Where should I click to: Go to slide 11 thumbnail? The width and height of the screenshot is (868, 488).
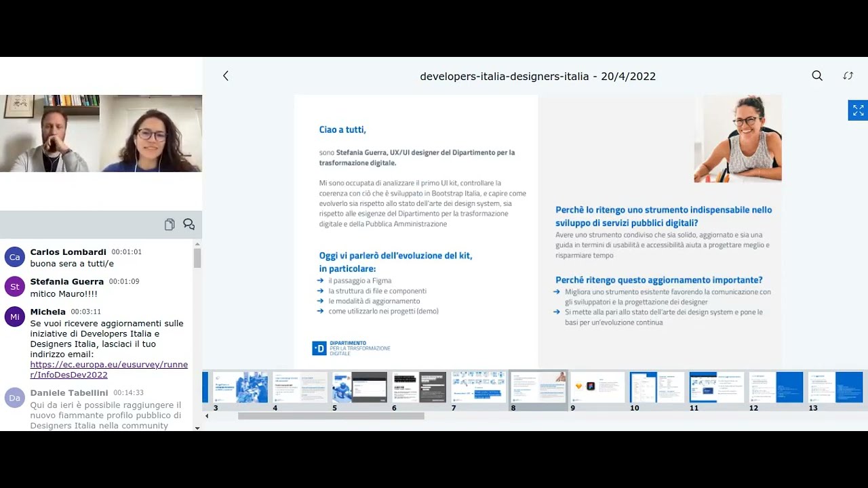point(716,387)
